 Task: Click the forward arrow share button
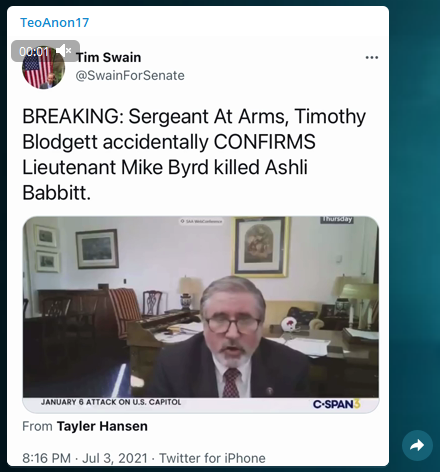pyautogui.click(x=417, y=445)
